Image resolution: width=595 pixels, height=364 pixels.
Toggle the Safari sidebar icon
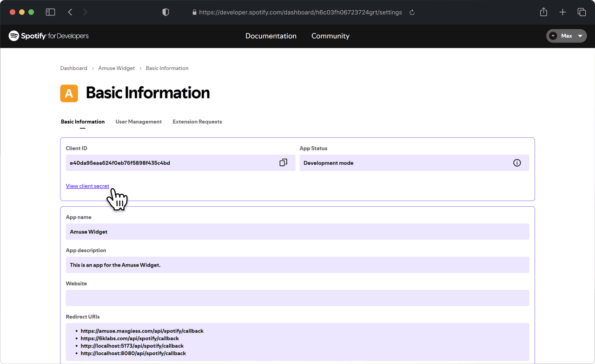[50, 13]
